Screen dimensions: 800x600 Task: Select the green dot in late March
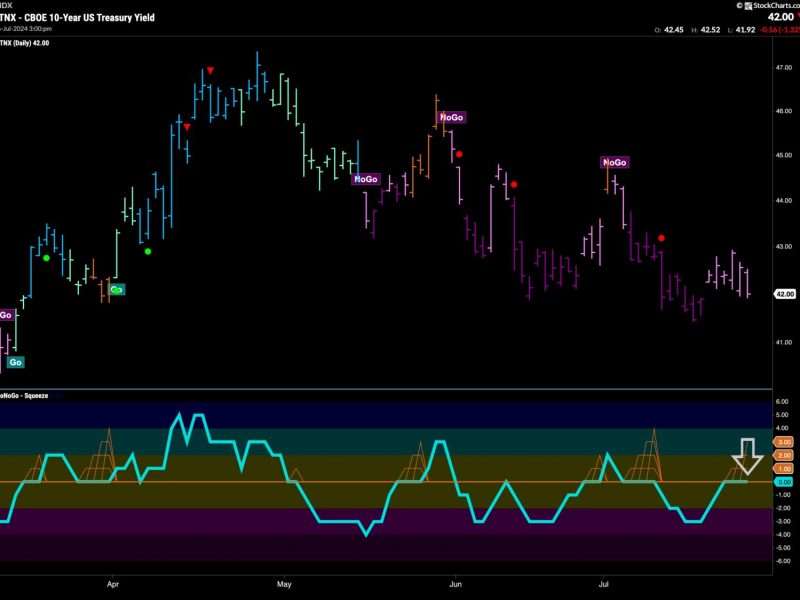(x=46, y=258)
